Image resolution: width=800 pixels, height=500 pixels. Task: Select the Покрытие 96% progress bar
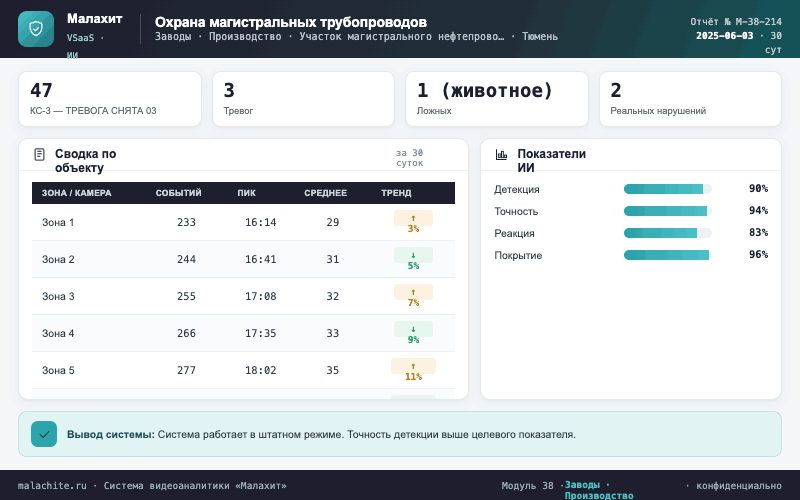tap(667, 255)
